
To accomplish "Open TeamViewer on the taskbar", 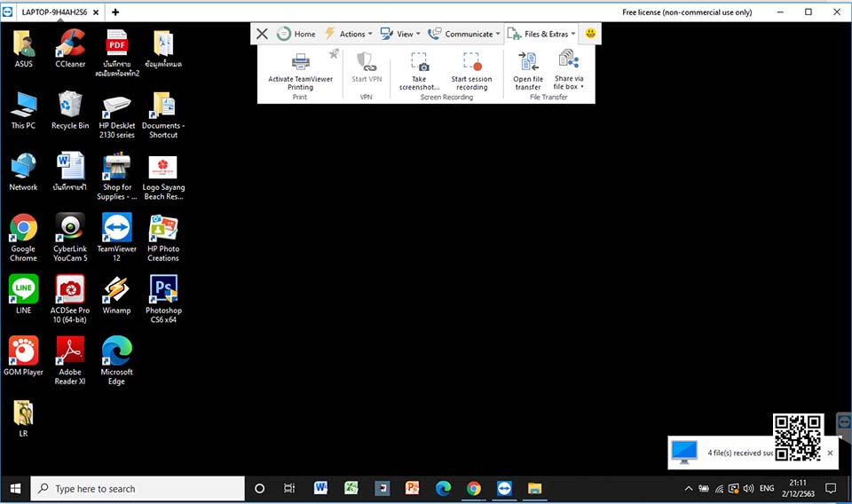I will [x=504, y=489].
